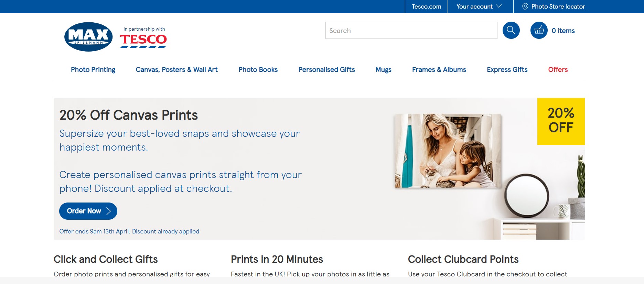Viewport: 644px width, 284px height.
Task: Open the Photo Printing menu
Action: 93,69
